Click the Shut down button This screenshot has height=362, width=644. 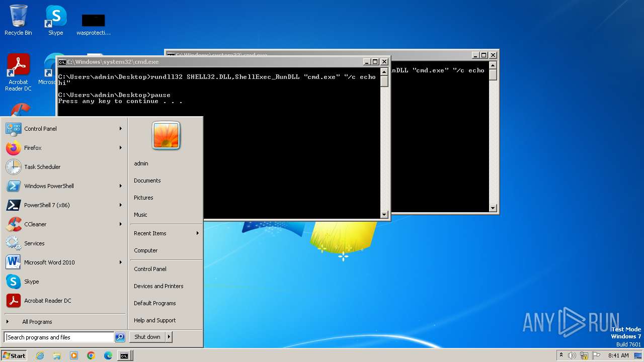[147, 337]
